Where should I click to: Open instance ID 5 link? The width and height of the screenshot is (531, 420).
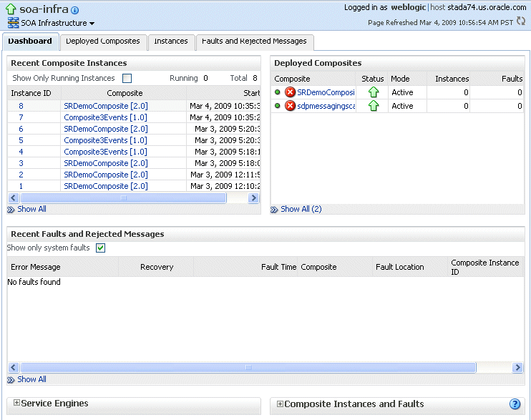(21, 140)
